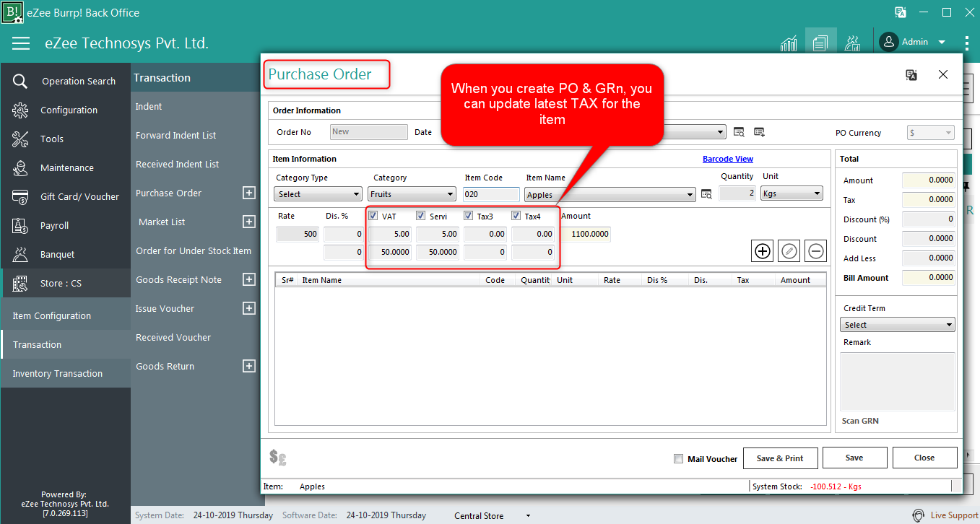
Task: Uncheck the Servi tax checkbox
Action: coord(421,215)
